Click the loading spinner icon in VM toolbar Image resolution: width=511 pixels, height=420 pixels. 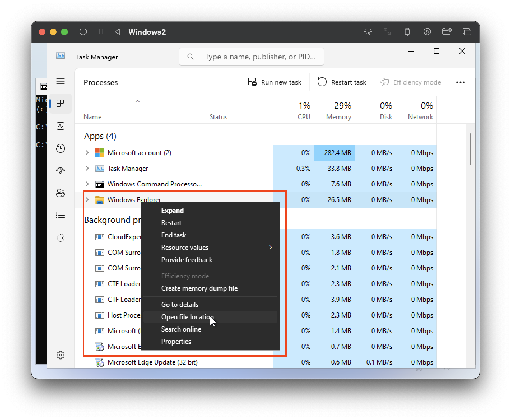368,32
